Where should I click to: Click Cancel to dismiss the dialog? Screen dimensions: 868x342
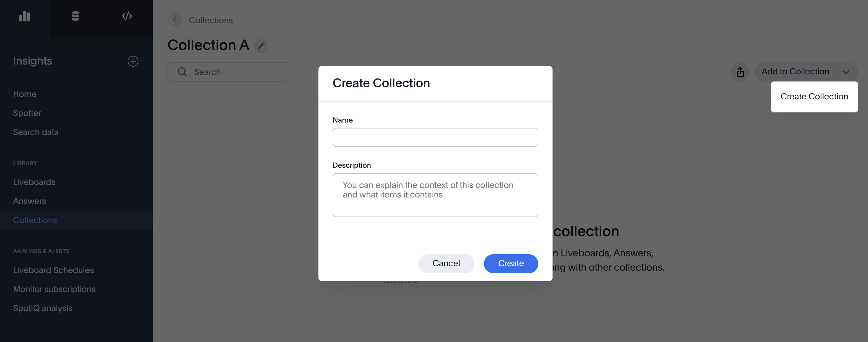coord(446,263)
